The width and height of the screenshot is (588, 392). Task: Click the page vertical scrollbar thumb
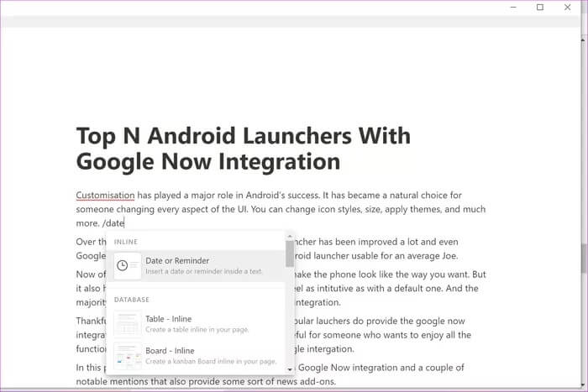[x=584, y=258]
